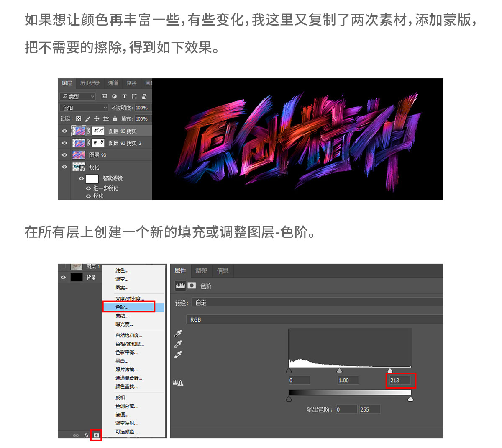The height and width of the screenshot is (448, 502).
Task: Open the RGB channel dropdown
Action: (314, 319)
